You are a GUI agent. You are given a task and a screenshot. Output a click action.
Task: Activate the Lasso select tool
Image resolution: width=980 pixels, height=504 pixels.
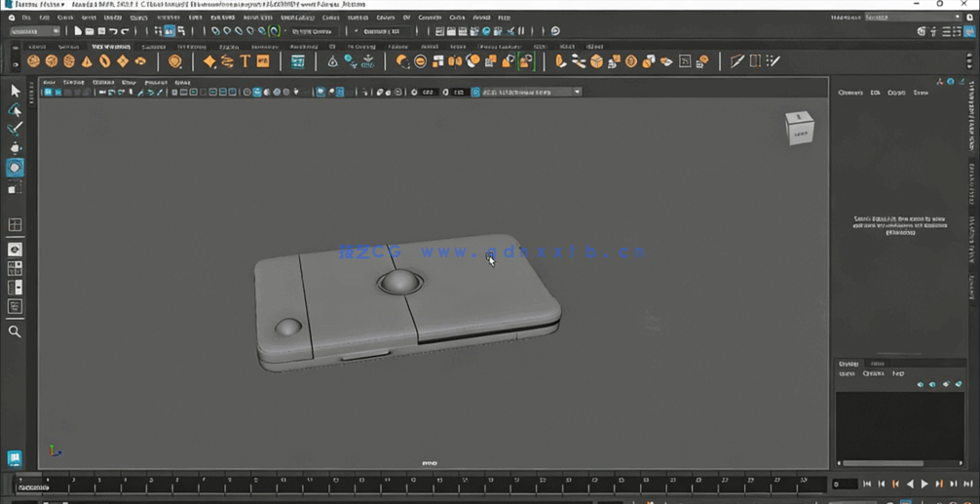coord(15,109)
